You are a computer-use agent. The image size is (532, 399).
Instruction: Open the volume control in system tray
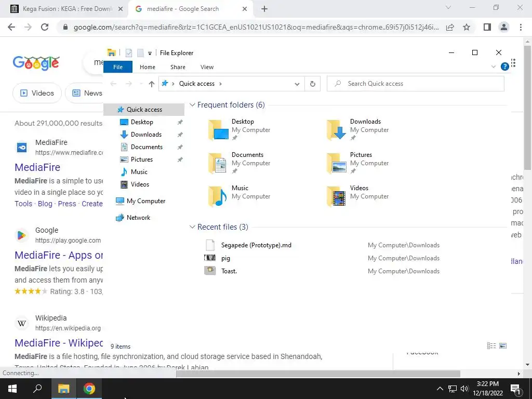pyautogui.click(x=464, y=389)
